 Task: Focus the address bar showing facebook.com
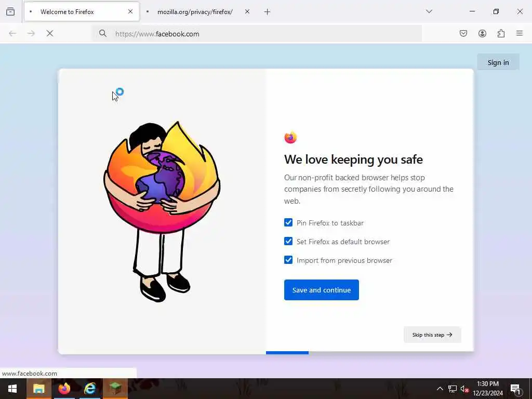pyautogui.click(x=257, y=34)
